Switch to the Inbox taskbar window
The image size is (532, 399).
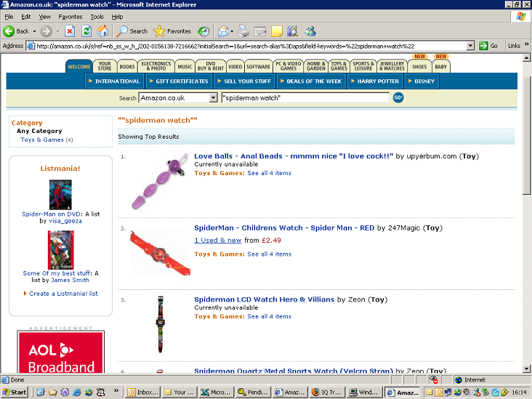click(x=142, y=392)
